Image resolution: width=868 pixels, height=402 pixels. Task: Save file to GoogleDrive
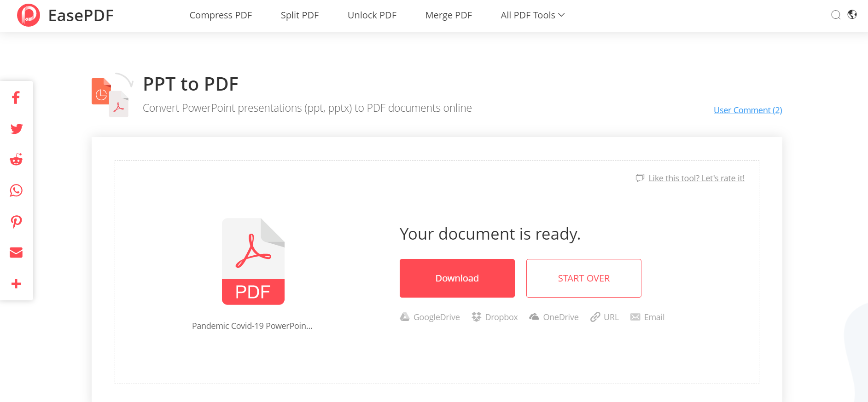[x=430, y=317]
